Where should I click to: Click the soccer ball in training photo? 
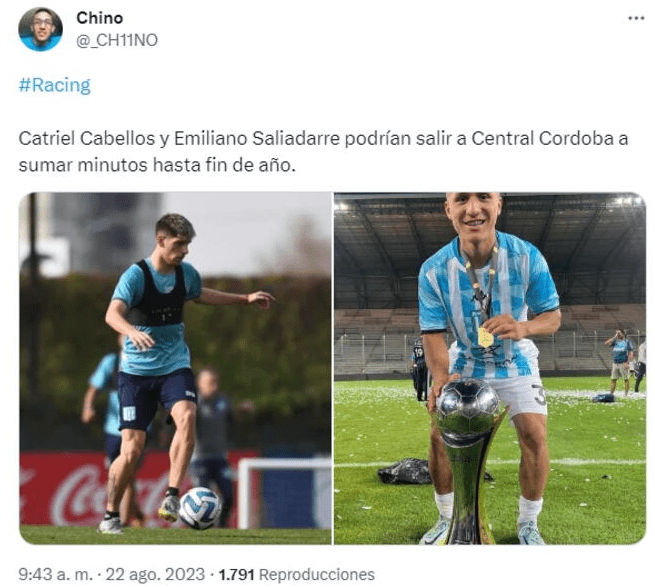(x=200, y=508)
